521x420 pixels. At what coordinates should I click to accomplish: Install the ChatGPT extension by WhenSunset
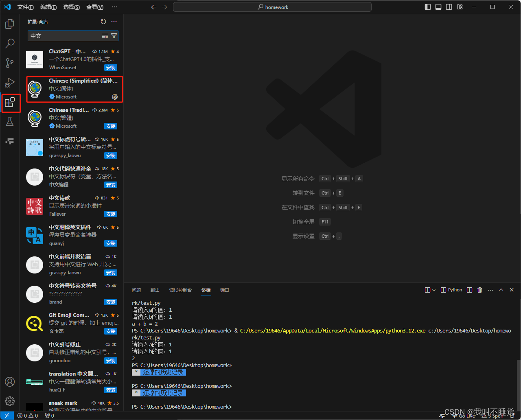click(x=111, y=68)
